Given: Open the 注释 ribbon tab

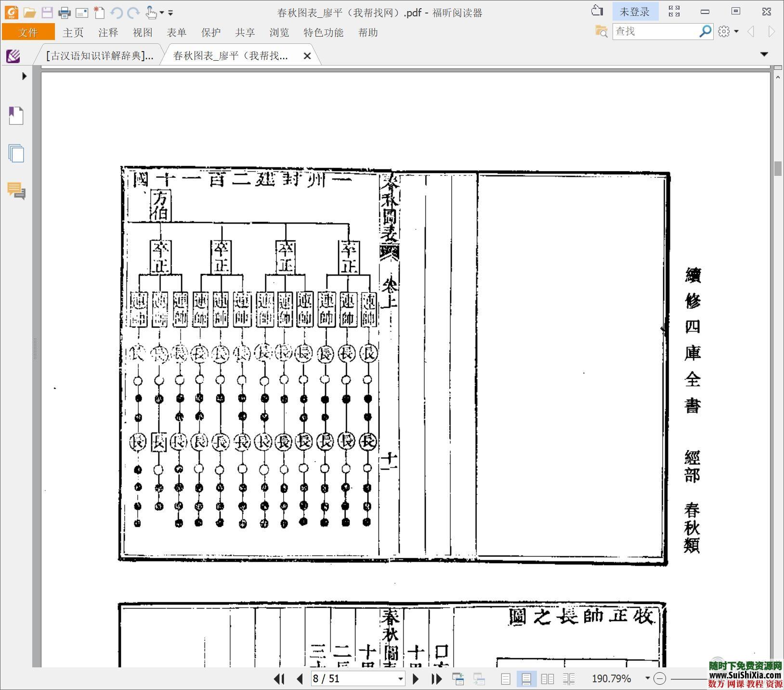Looking at the screenshot, I should click(108, 32).
